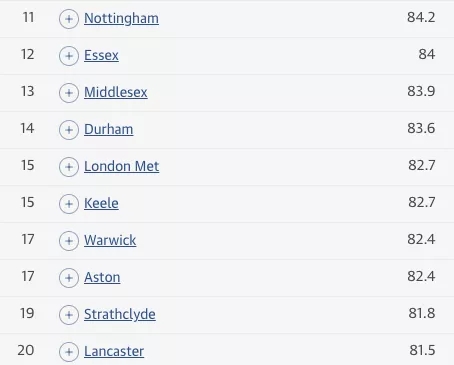Open the Keele link

point(101,203)
